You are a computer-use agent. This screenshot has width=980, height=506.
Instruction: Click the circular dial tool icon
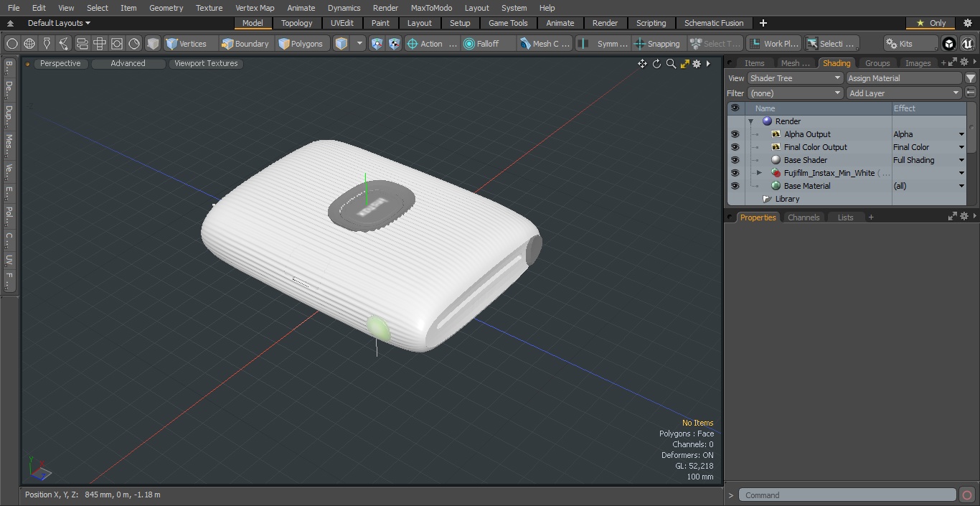tap(134, 44)
